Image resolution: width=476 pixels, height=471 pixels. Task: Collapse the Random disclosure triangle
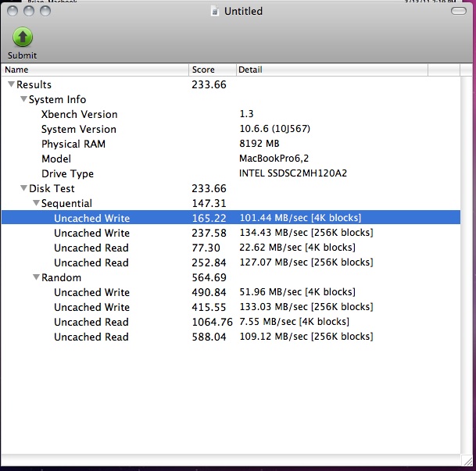point(36,277)
